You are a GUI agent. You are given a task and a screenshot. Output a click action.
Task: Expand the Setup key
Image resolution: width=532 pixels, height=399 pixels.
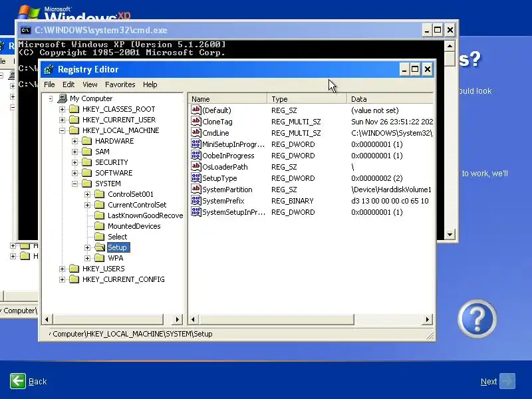point(88,247)
